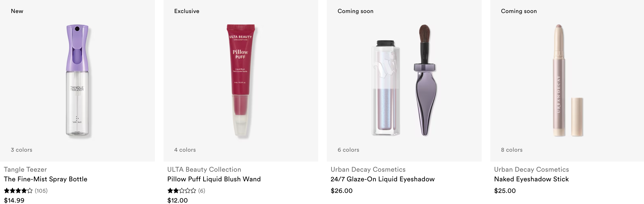The height and width of the screenshot is (204, 644).
Task: View the 8 colors option label
Action: [x=512, y=150]
